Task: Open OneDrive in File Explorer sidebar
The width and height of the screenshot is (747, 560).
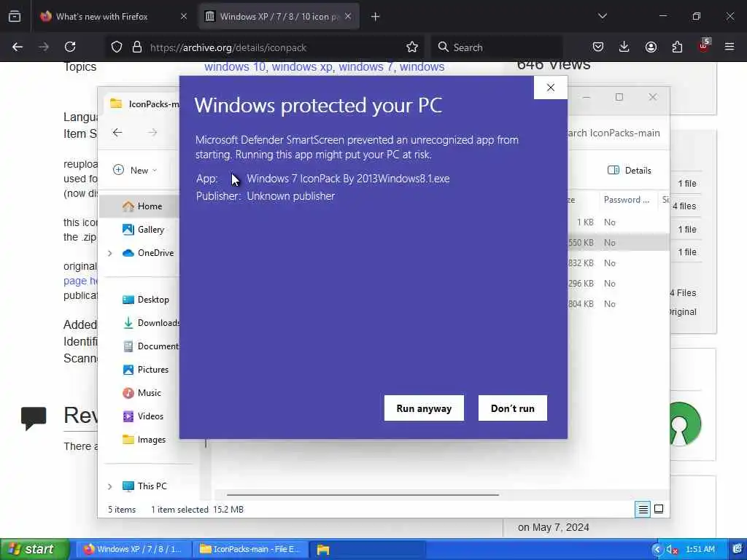Action: click(148, 253)
